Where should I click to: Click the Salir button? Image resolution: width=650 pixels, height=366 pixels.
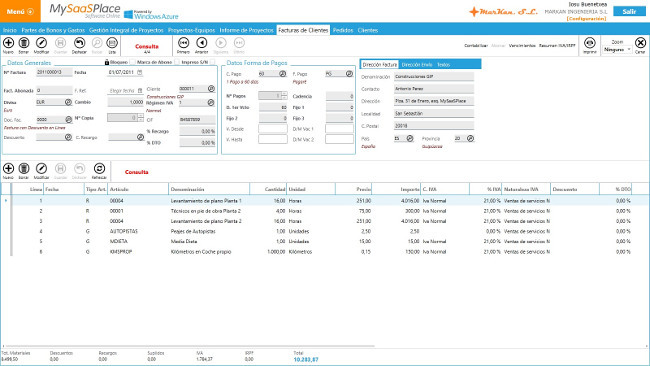click(629, 12)
